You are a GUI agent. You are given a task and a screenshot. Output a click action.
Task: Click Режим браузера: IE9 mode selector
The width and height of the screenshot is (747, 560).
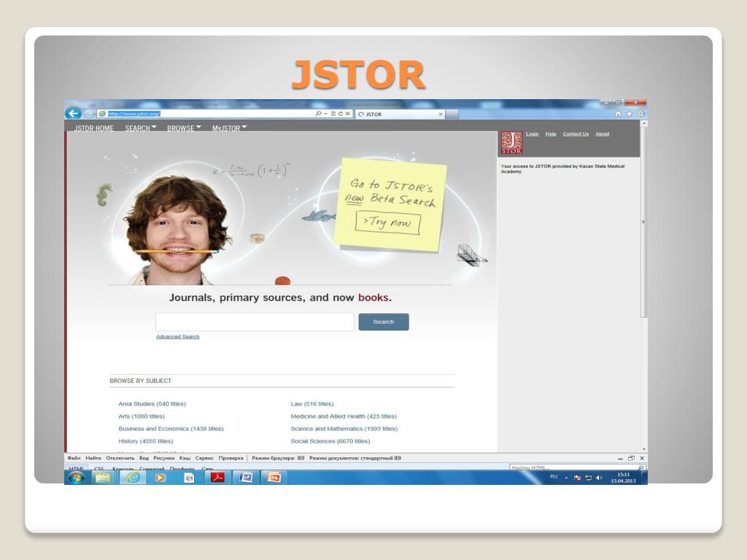pos(278,458)
